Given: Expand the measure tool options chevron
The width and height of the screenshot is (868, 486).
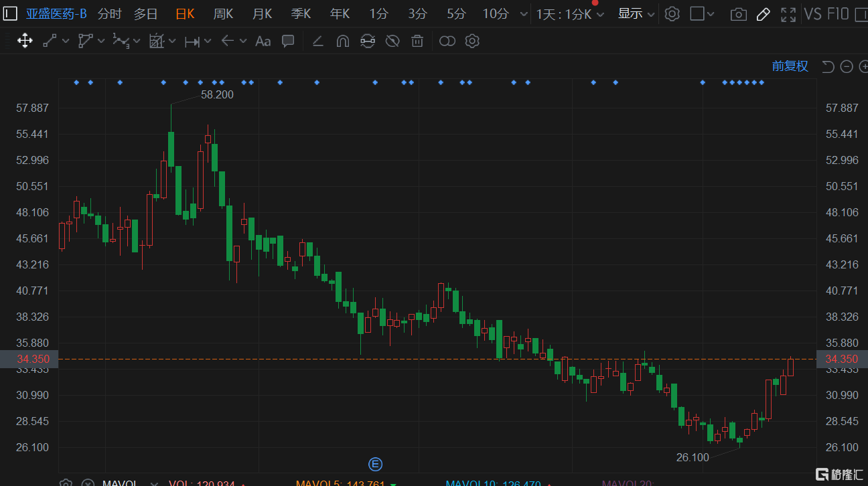Looking at the screenshot, I should point(172,41).
